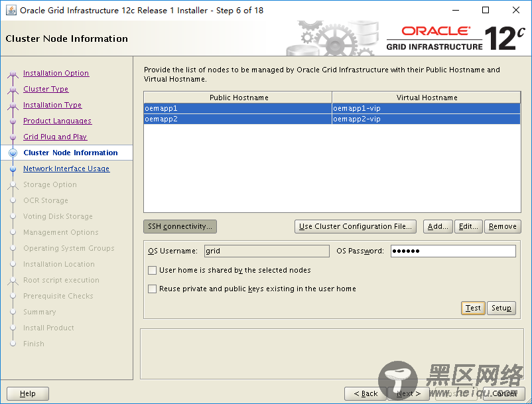Open the Cluster Type step
This screenshot has width=532, height=404.
tap(46, 89)
